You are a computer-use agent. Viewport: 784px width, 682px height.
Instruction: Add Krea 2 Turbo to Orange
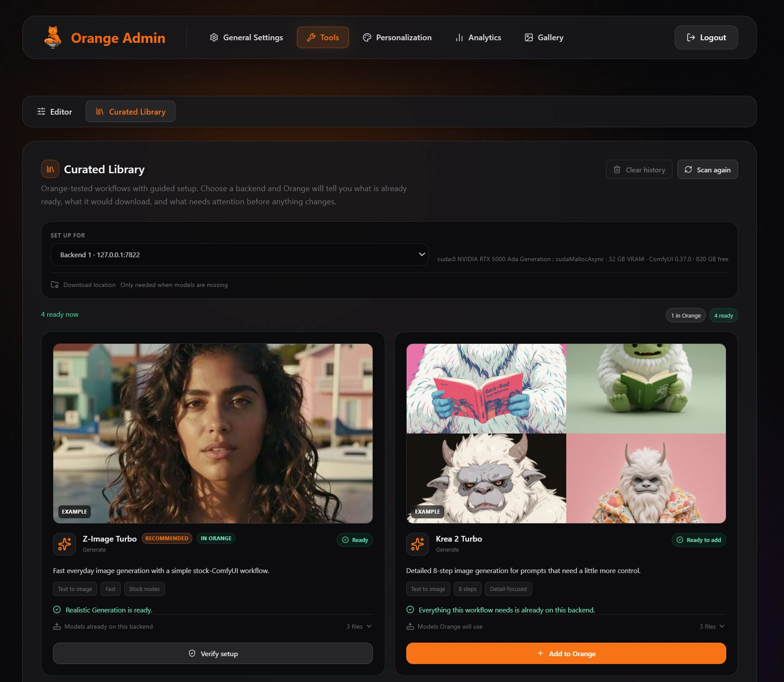[x=566, y=653]
